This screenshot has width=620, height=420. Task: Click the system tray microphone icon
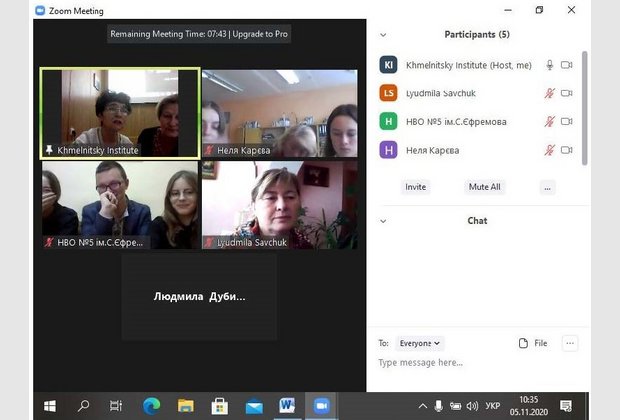[439, 406]
